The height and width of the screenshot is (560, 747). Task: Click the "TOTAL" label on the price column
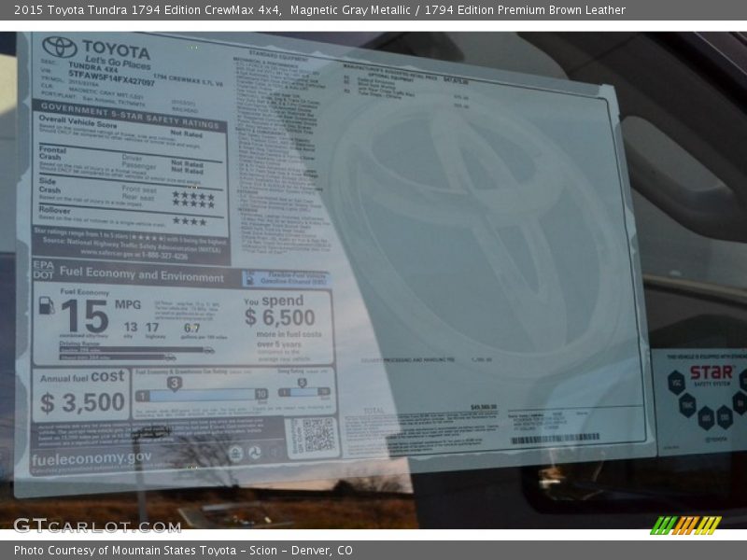click(373, 411)
